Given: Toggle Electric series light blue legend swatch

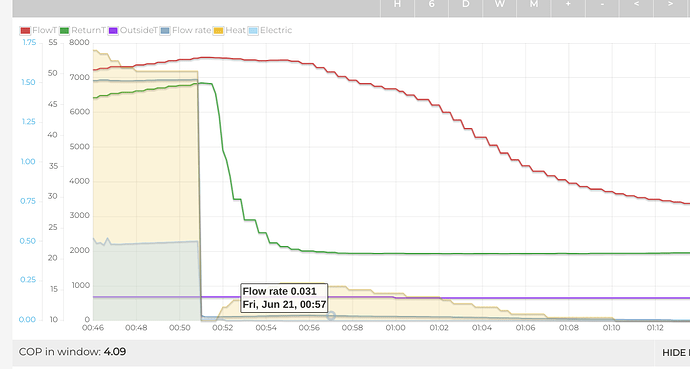Looking at the screenshot, I should [x=253, y=30].
